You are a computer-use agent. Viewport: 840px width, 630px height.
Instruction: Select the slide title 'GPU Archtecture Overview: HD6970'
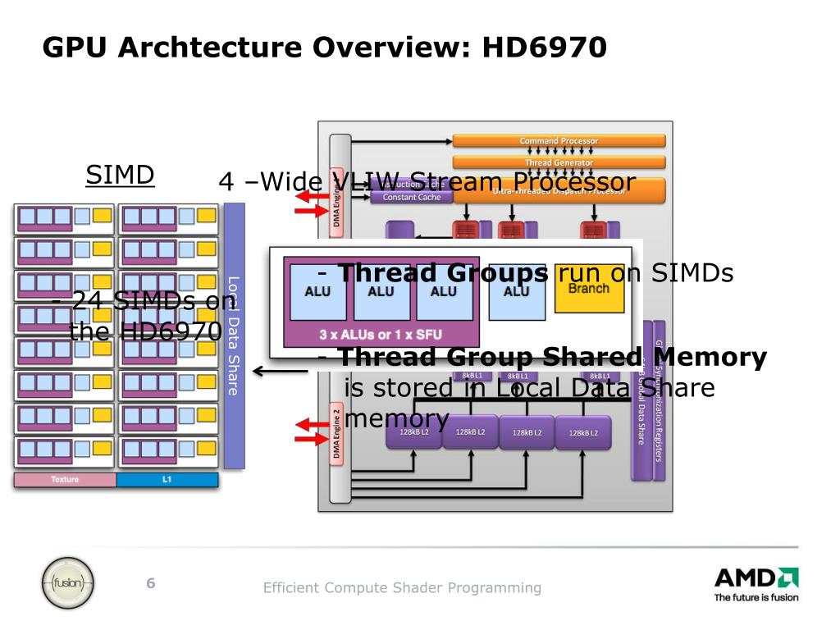click(x=325, y=47)
